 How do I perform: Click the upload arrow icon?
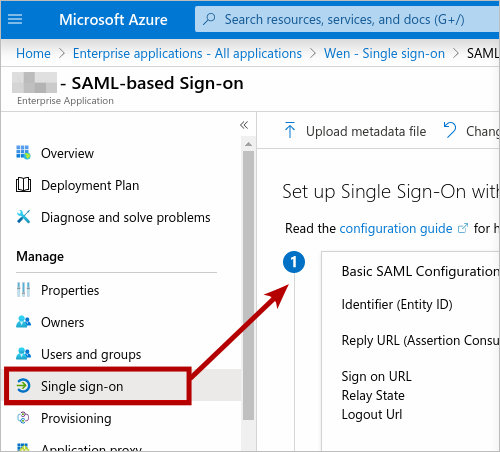(x=290, y=130)
